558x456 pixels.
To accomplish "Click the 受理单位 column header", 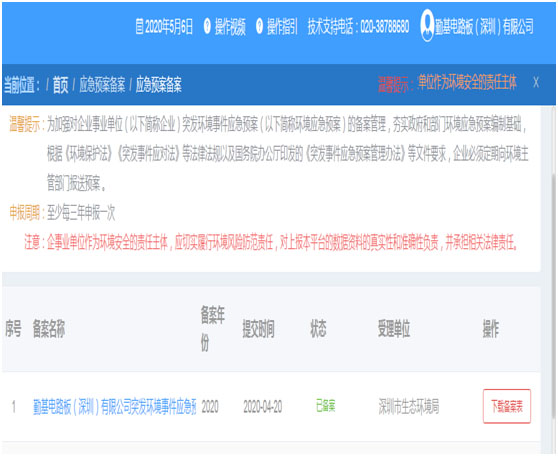I will [394, 329].
